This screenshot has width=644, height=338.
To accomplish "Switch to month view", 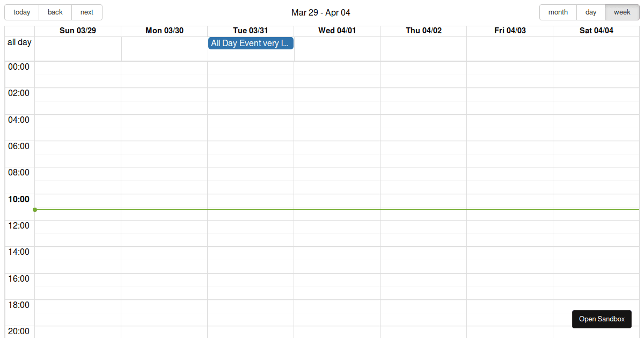I will coord(558,12).
